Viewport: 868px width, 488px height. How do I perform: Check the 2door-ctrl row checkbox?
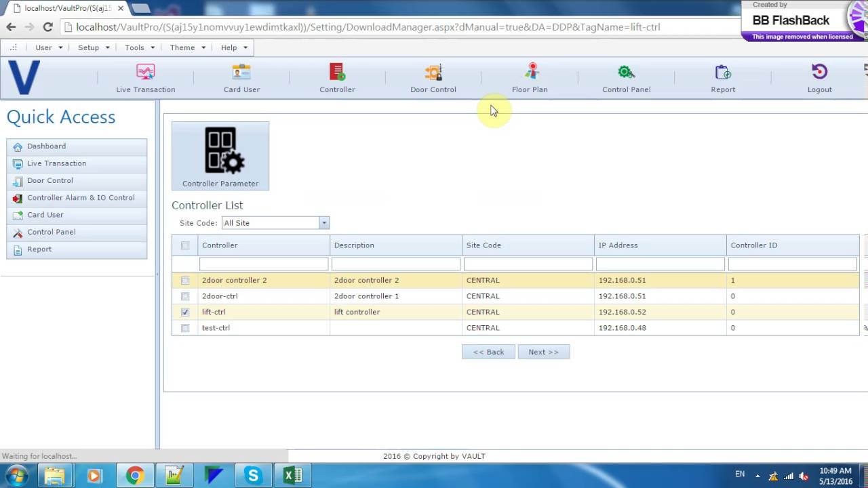[185, 296]
